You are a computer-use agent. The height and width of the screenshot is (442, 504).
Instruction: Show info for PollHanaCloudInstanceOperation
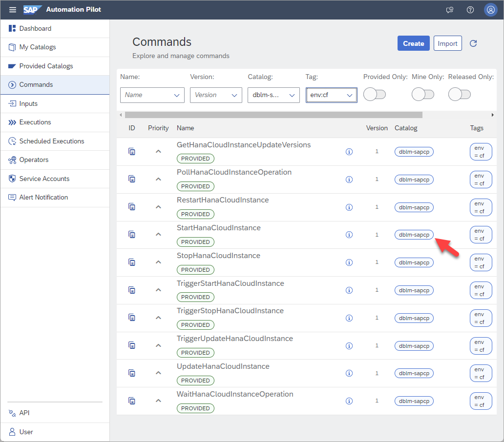(x=349, y=180)
